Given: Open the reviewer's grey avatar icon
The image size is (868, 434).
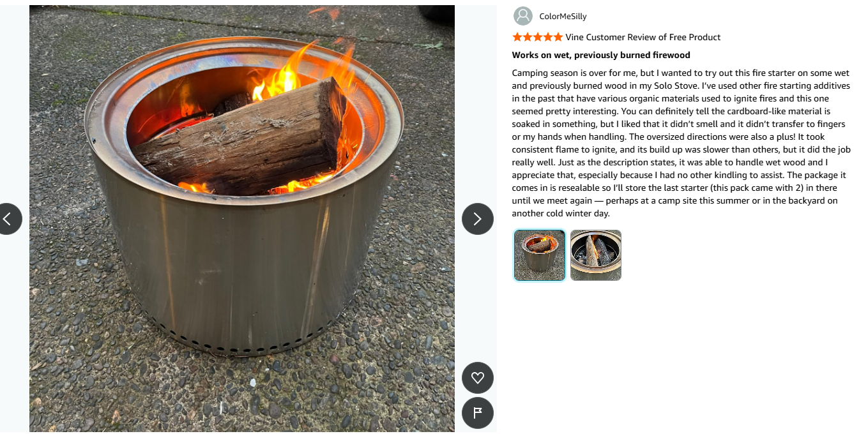Looking at the screenshot, I should [523, 16].
